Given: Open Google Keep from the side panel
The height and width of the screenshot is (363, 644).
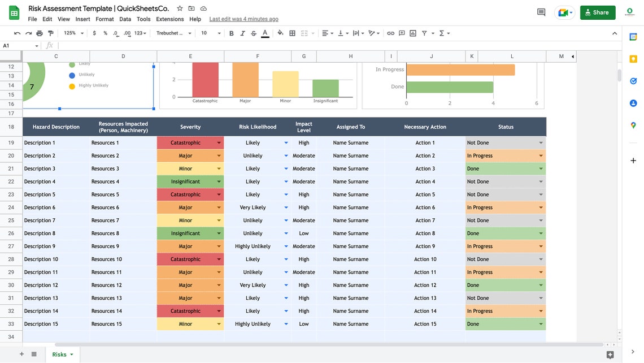Looking at the screenshot, I should point(633,59).
